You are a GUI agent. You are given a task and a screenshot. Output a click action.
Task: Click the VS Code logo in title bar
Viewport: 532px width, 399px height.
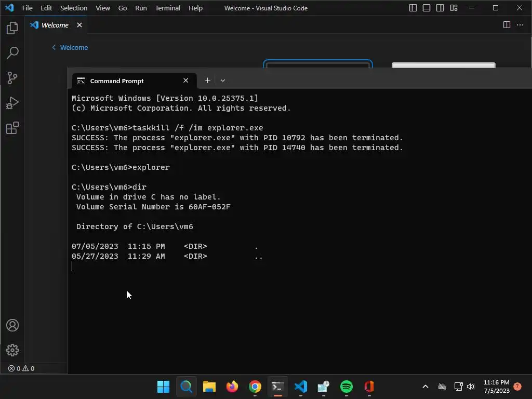click(x=9, y=7)
